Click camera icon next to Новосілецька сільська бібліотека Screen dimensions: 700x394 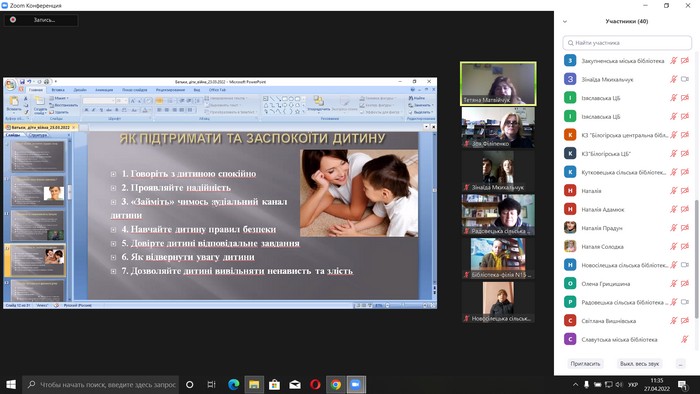(685, 265)
